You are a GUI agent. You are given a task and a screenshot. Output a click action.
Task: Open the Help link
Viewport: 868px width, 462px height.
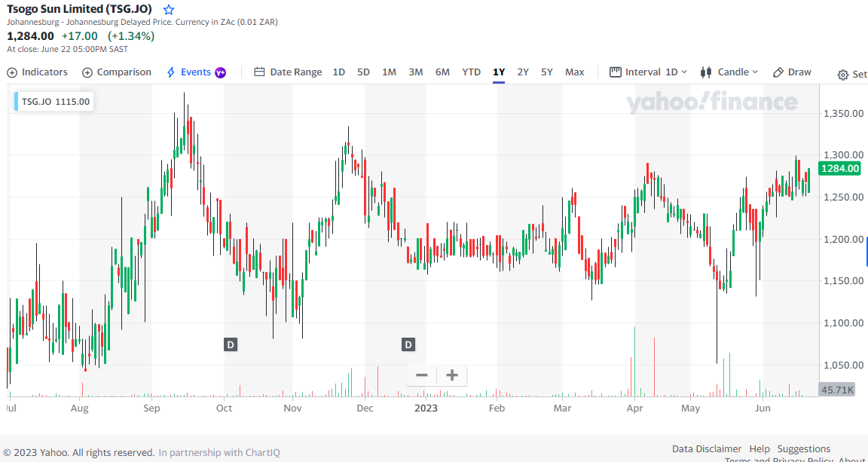pyautogui.click(x=759, y=448)
